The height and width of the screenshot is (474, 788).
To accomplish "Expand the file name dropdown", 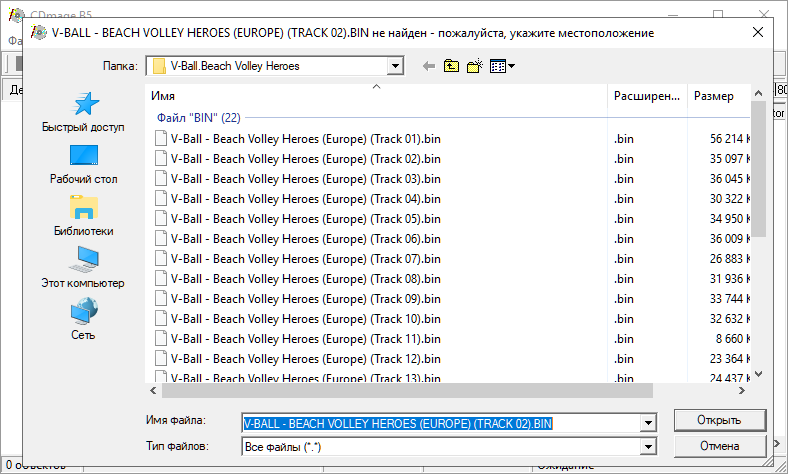I will coord(648,423).
